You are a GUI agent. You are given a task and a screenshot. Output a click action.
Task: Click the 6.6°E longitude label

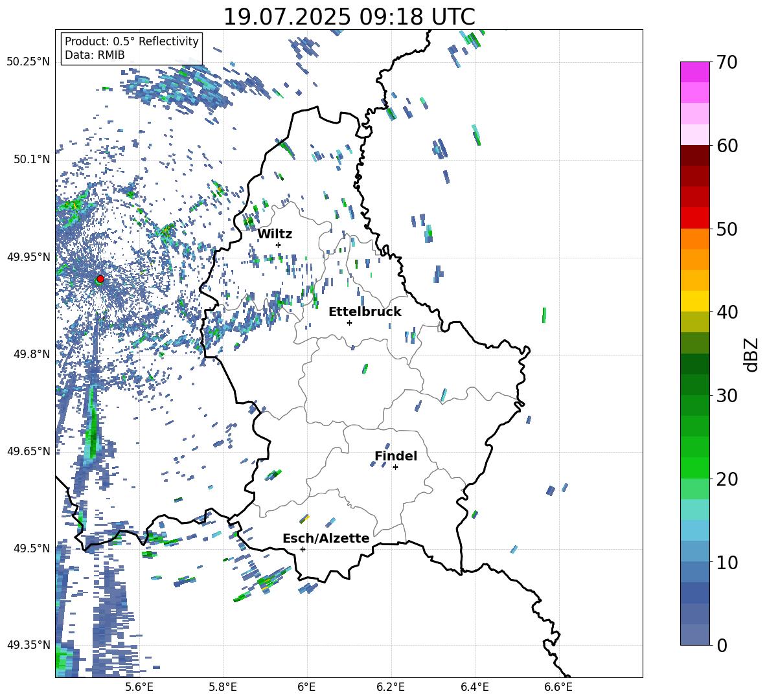(x=558, y=687)
